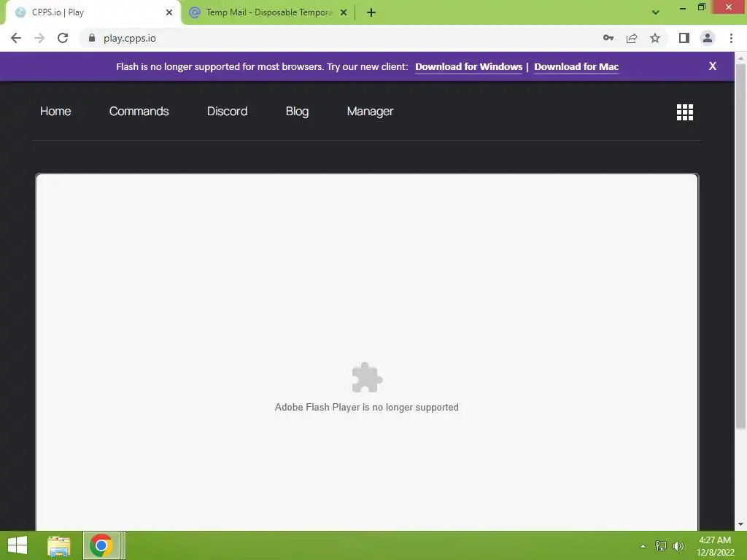
Task: Click the taskbar clock 4:27 AM
Action: click(715, 546)
